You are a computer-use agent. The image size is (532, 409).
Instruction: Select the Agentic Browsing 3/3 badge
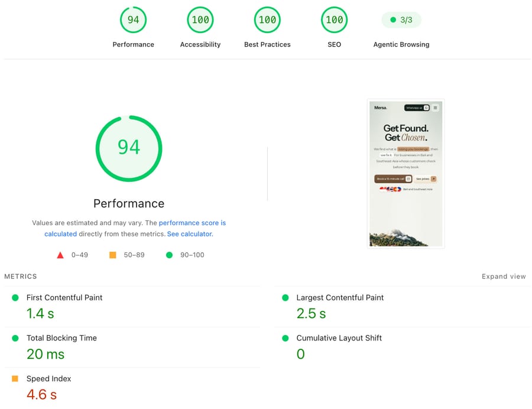(401, 20)
